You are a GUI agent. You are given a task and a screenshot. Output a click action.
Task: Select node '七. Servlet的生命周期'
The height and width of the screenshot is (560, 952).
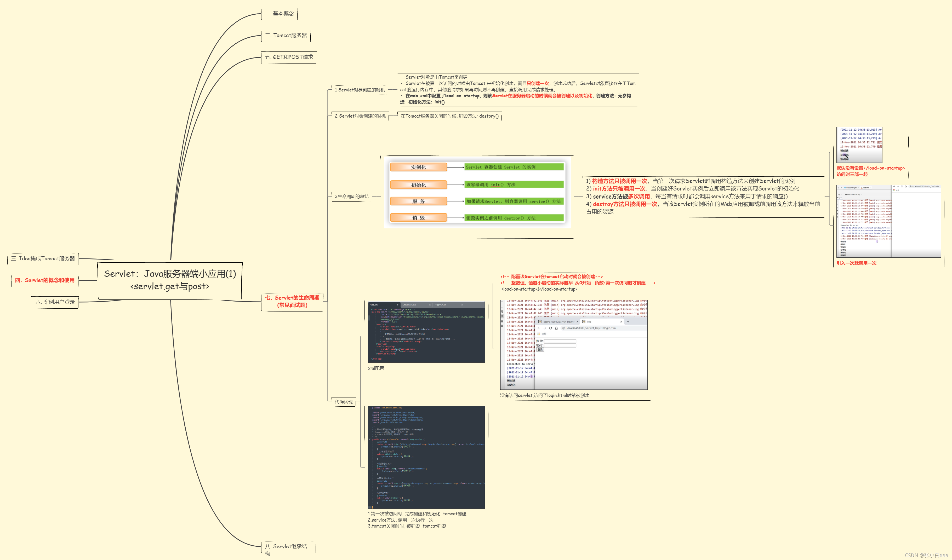click(x=292, y=301)
